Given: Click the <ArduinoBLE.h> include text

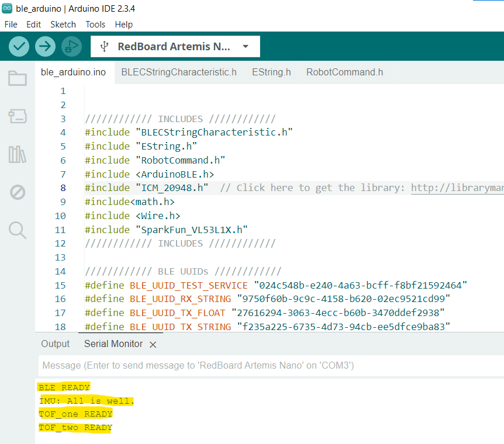Looking at the screenshot, I should click(175, 174).
